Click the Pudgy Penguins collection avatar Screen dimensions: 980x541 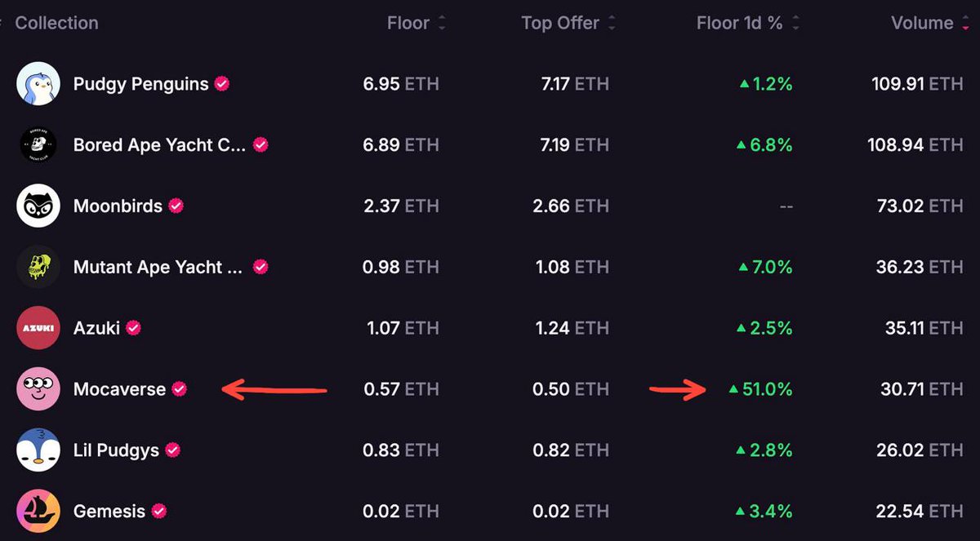[x=38, y=84]
